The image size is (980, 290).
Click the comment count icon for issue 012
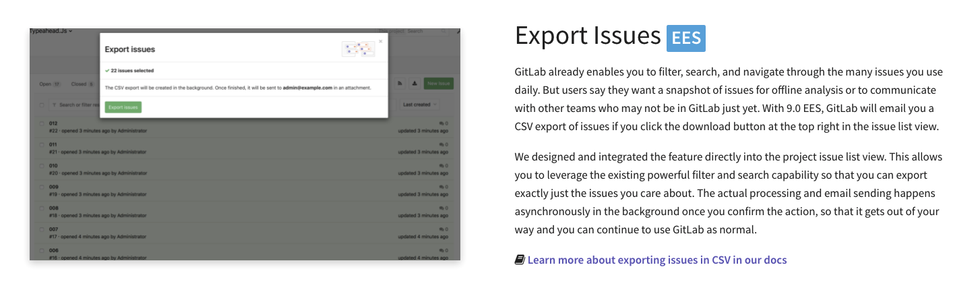442,123
